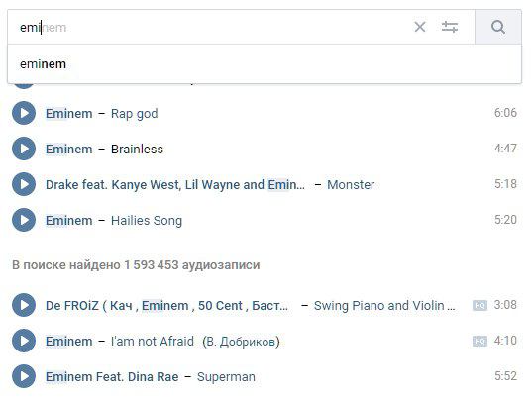The width and height of the screenshot is (532, 400).
Task: Click the Brainless song title
Action: [137, 150]
